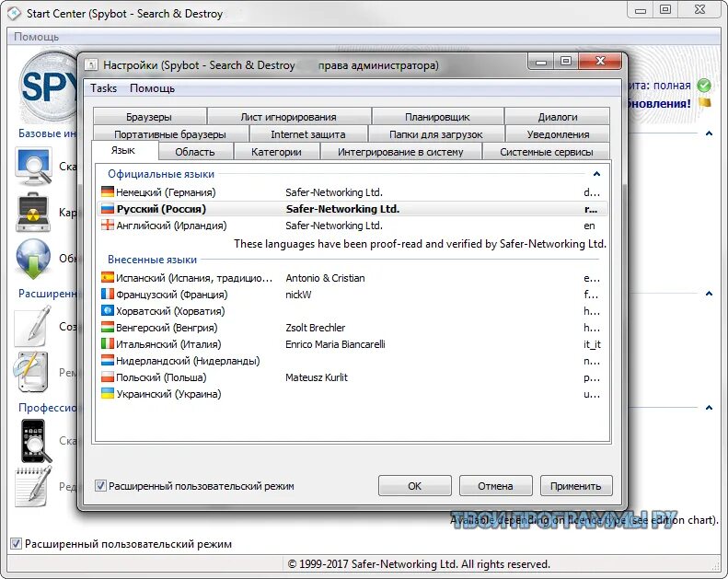Click the German flag icon
The image size is (728, 579).
tap(108, 191)
